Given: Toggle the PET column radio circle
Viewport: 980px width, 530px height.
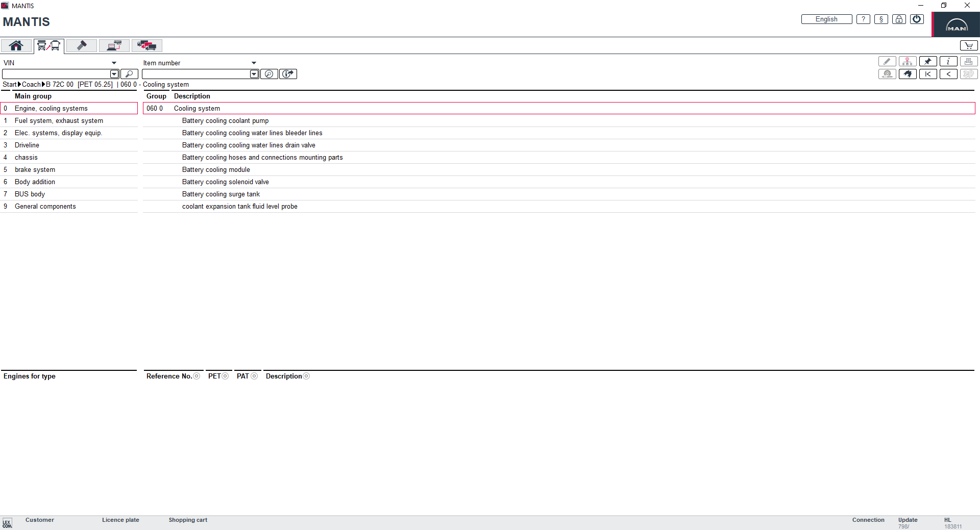Looking at the screenshot, I should click(x=225, y=376).
